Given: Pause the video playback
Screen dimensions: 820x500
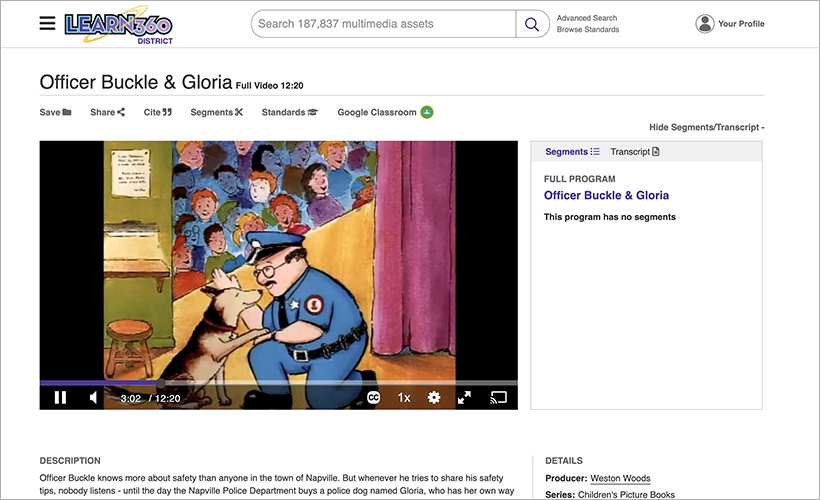Looking at the screenshot, I should pyautogui.click(x=60, y=397).
